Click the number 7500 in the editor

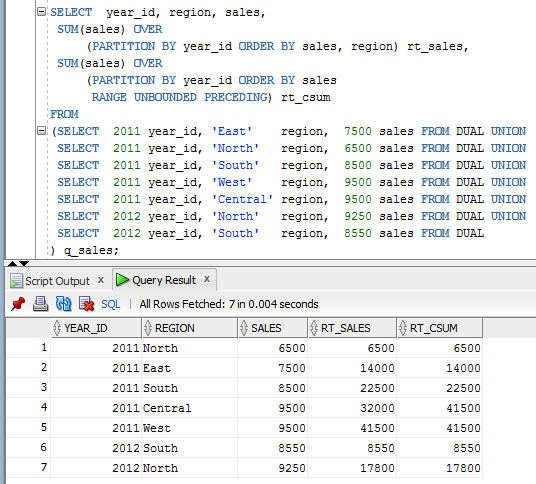coord(358,131)
